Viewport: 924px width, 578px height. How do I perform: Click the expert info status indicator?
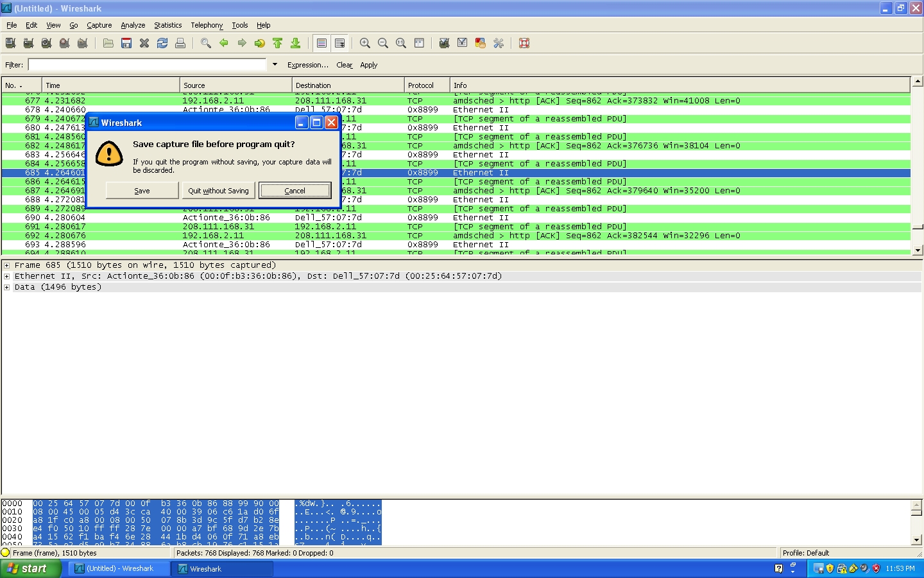pos(6,552)
